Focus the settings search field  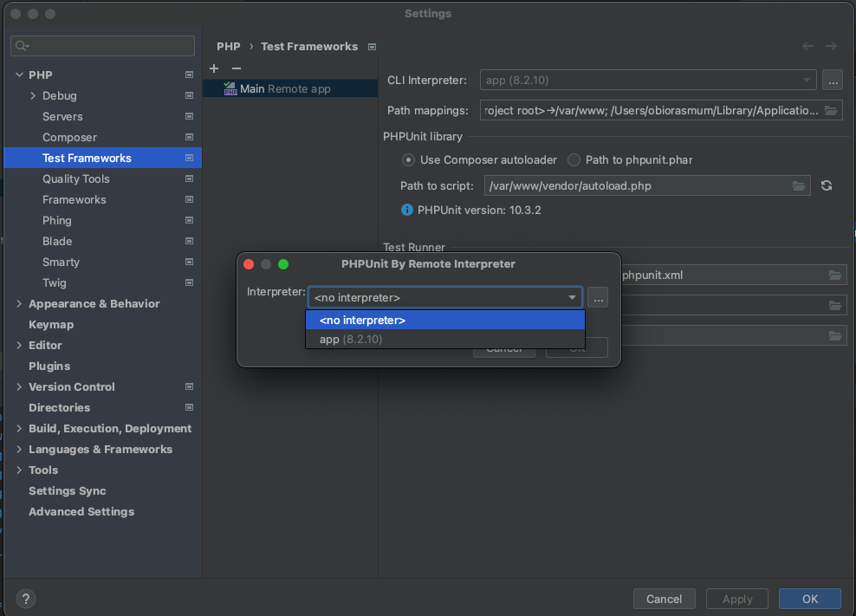coord(102,46)
